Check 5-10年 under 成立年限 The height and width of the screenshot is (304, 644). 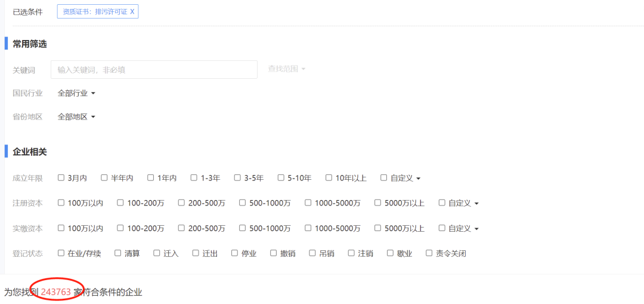pyautogui.click(x=281, y=178)
